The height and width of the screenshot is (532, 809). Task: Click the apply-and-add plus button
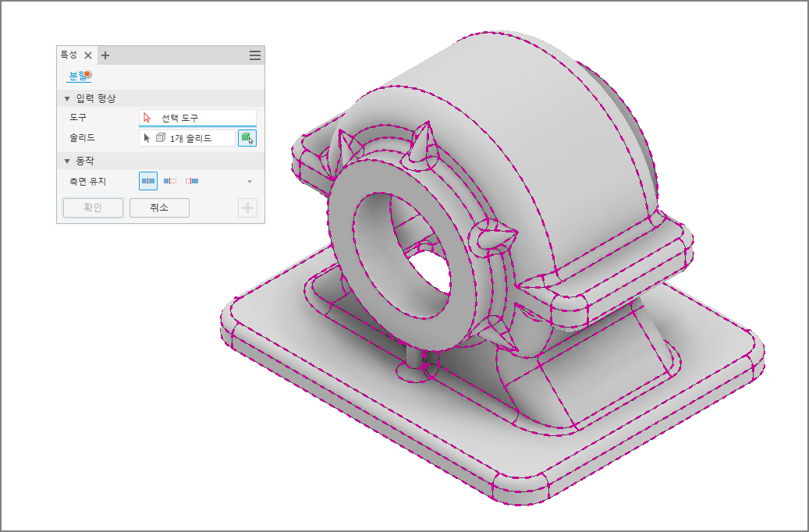point(247,208)
